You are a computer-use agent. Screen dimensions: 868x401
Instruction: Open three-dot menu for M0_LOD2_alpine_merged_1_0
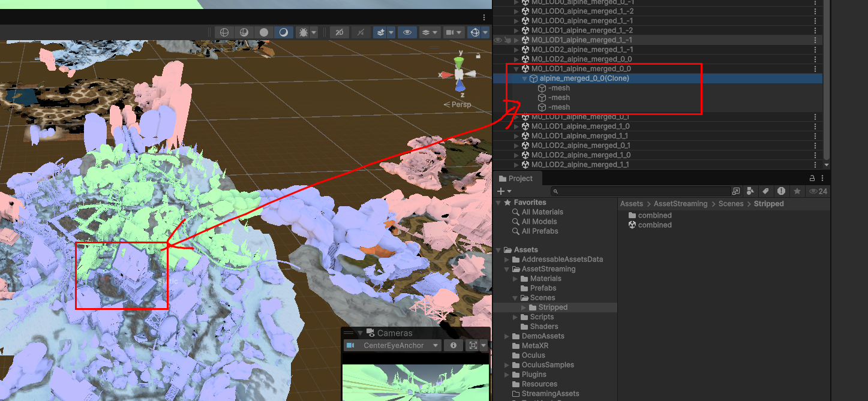pyautogui.click(x=815, y=155)
